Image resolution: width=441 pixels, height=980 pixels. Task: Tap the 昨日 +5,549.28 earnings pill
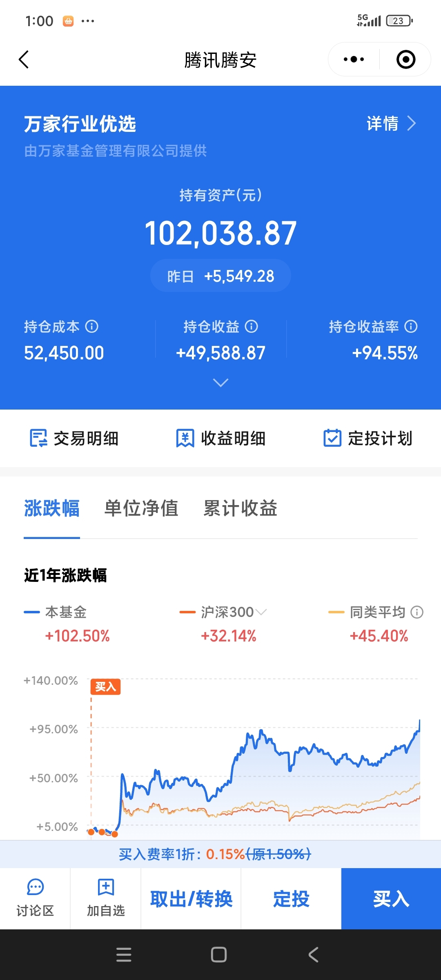(220, 276)
